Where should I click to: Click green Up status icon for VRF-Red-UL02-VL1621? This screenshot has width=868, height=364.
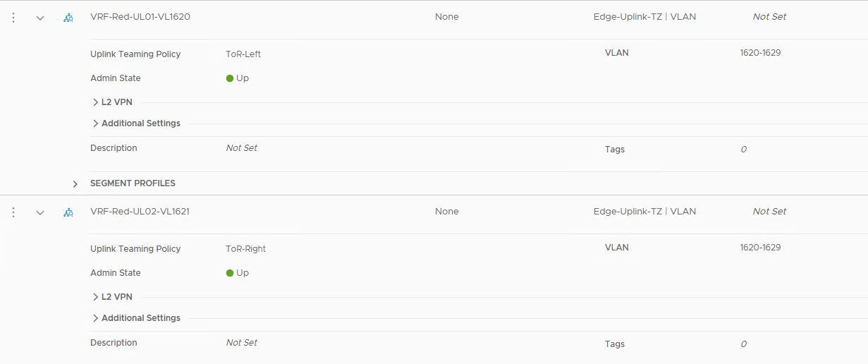point(230,273)
